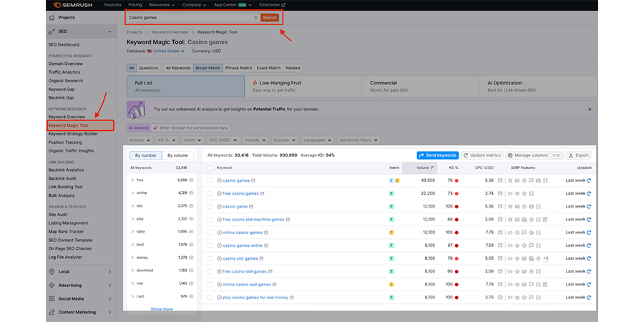Open Content Marketing section icon
Image resolution: width=644 pixels, height=322 pixels.
(x=52, y=312)
